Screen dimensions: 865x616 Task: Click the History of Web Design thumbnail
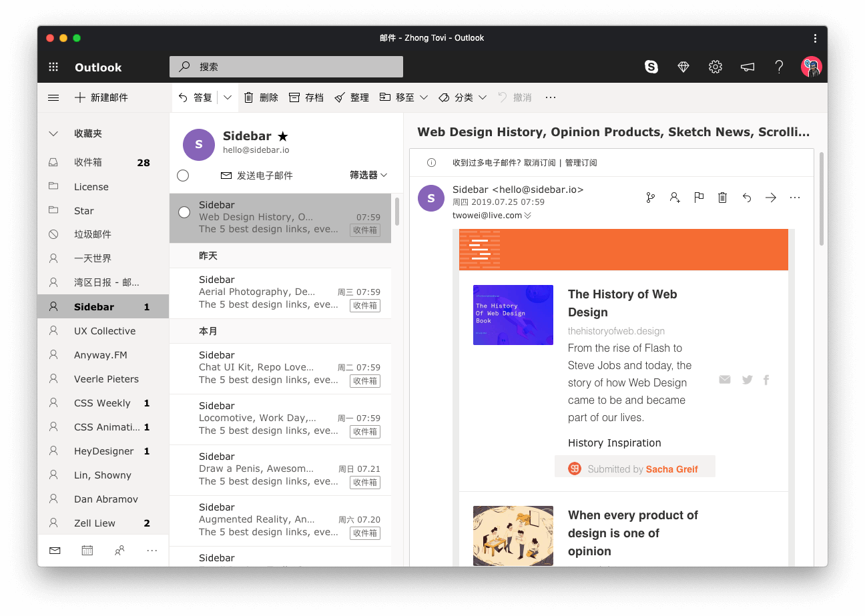tap(513, 315)
